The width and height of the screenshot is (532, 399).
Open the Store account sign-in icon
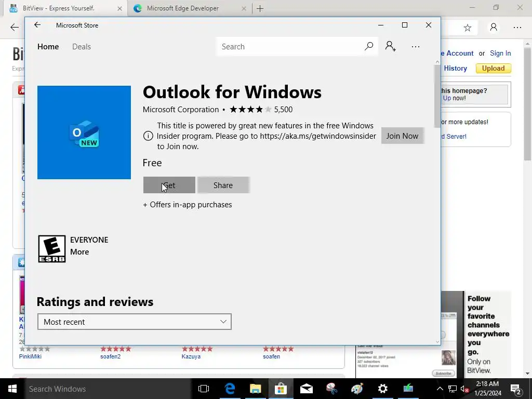tap(391, 46)
